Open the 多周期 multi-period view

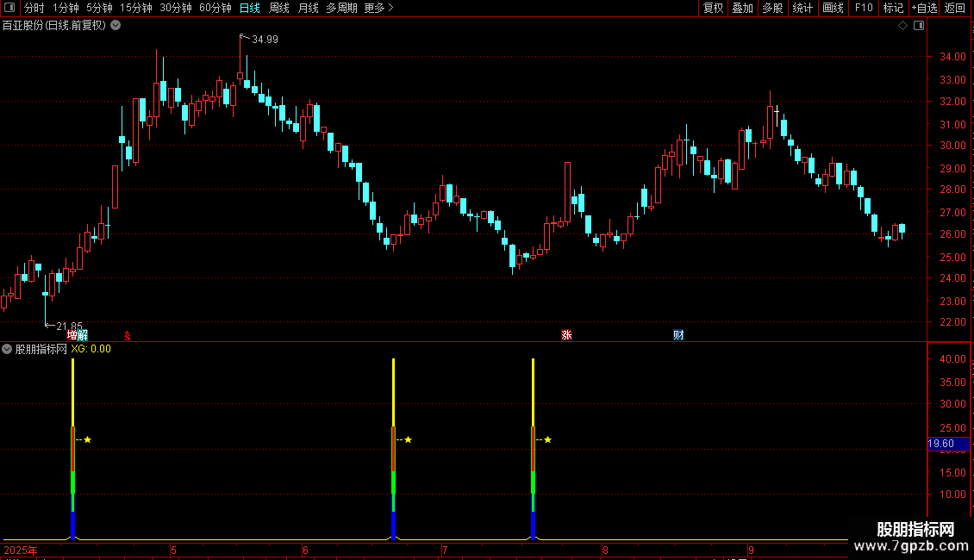(x=341, y=8)
